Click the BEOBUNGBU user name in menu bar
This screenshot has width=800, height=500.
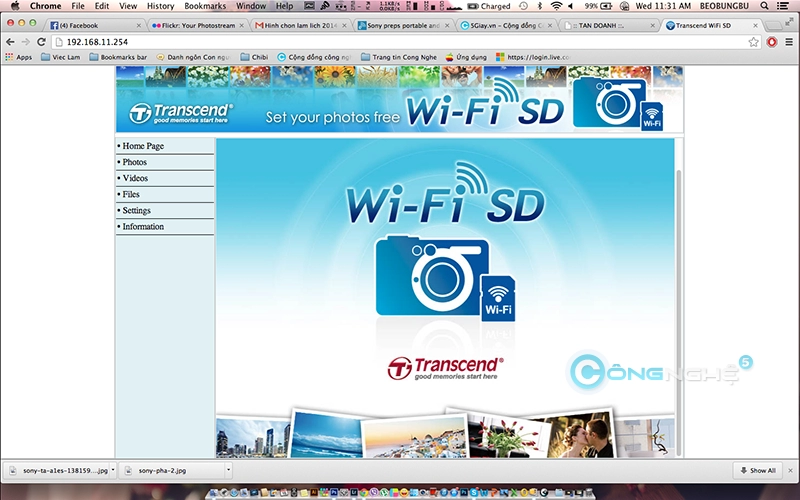pos(724,6)
